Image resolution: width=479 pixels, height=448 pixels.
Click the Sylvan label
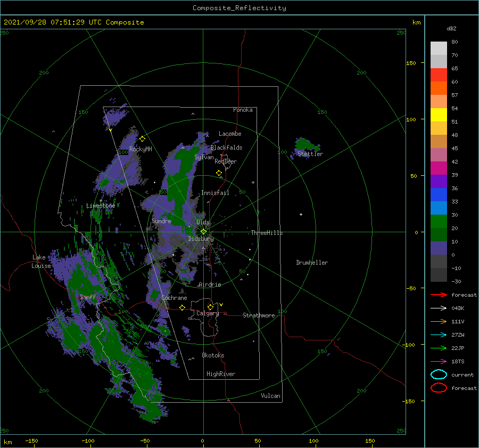tap(204, 157)
